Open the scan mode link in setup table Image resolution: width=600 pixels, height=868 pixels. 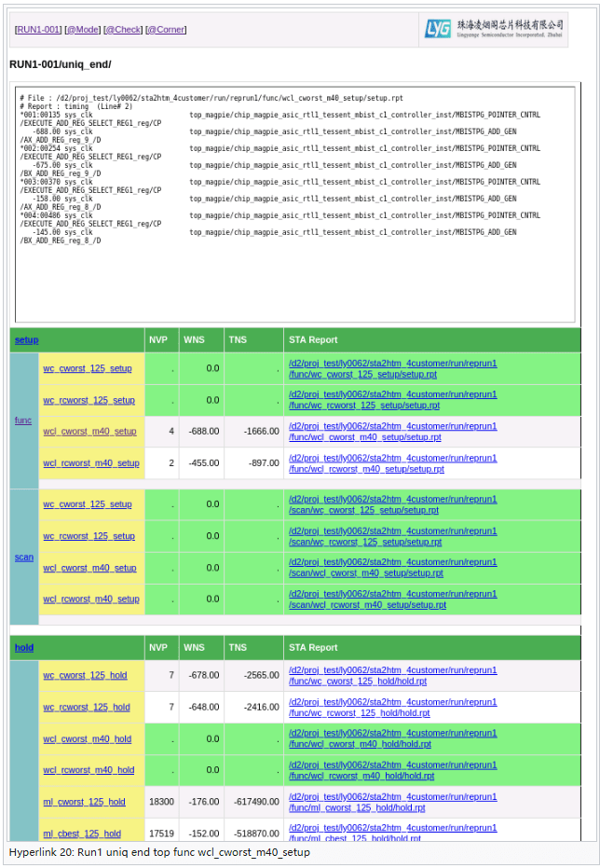[24, 558]
